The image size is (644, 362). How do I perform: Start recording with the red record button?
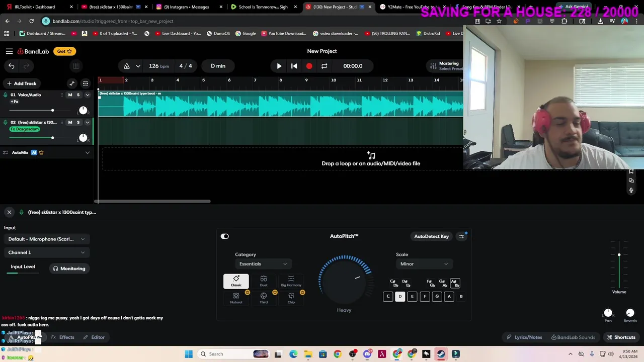click(x=309, y=66)
